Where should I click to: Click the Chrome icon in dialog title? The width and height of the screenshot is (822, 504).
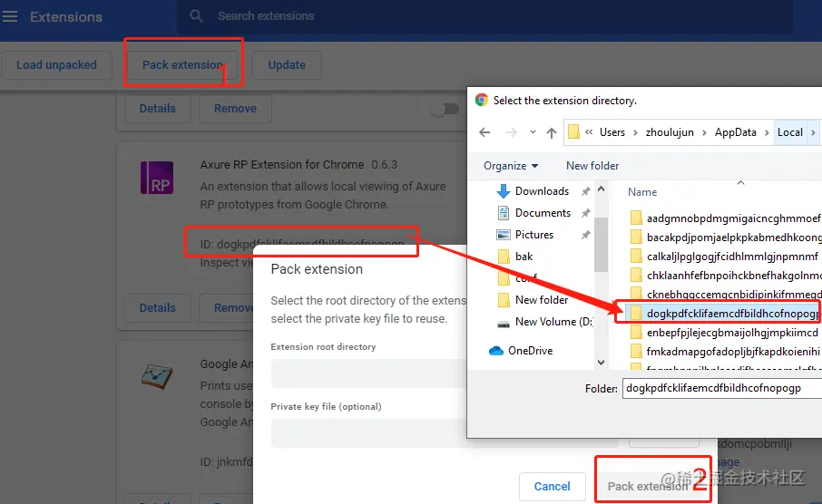point(481,100)
